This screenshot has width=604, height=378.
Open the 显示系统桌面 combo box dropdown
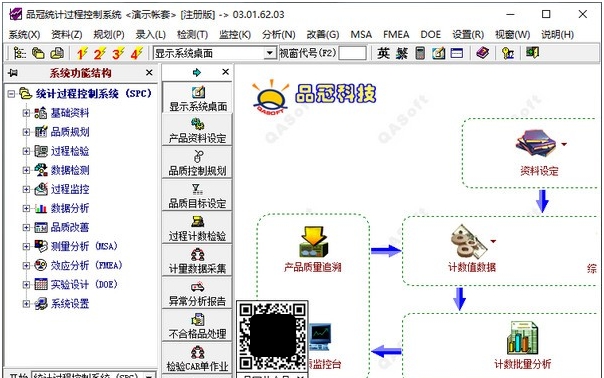point(270,53)
